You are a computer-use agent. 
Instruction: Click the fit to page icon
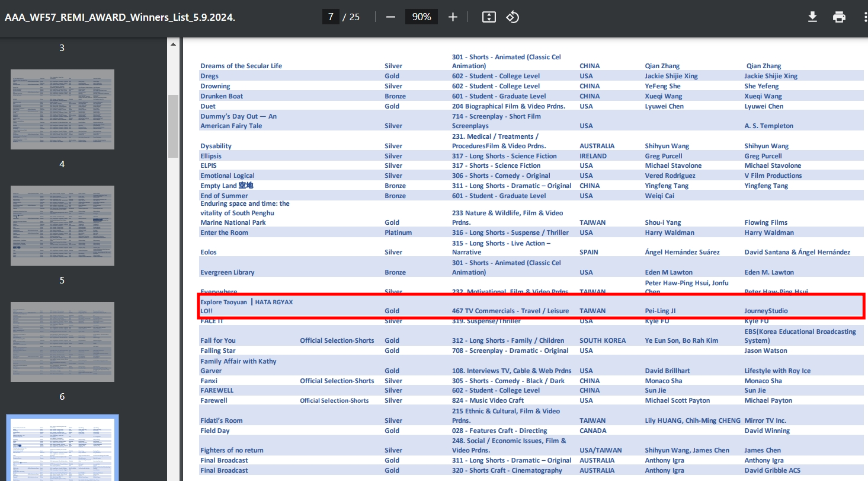tap(488, 17)
